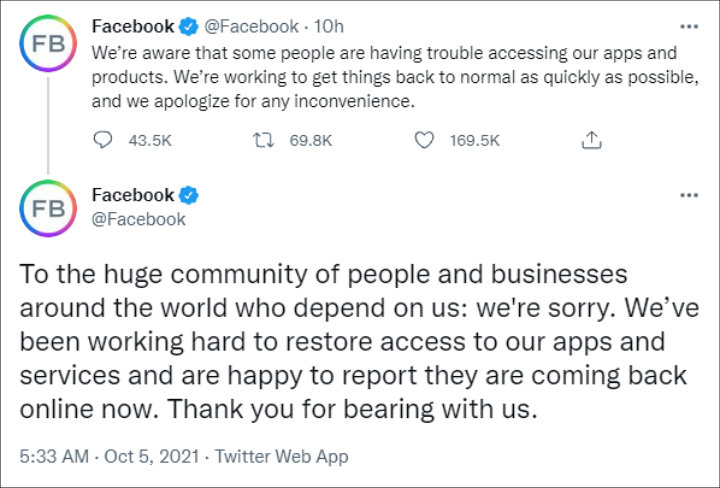Click the 5:33 AM · Oct 5, 2021 timestamp

click(109, 456)
